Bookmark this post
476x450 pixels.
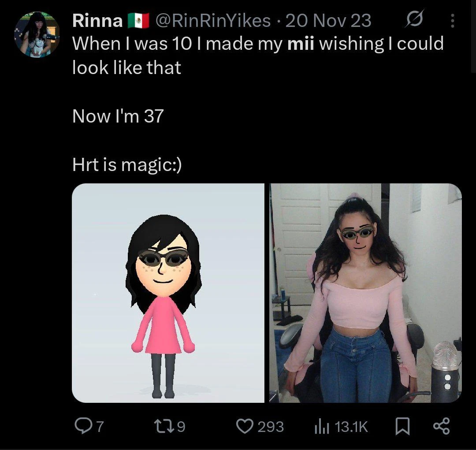(401, 426)
